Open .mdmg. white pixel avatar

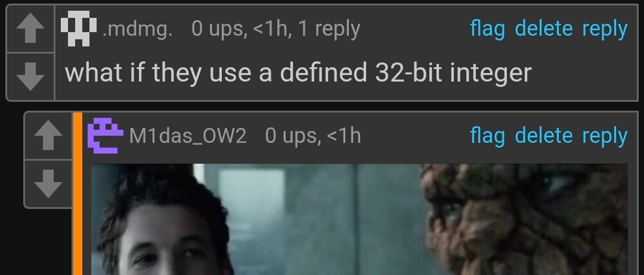pos(79,29)
